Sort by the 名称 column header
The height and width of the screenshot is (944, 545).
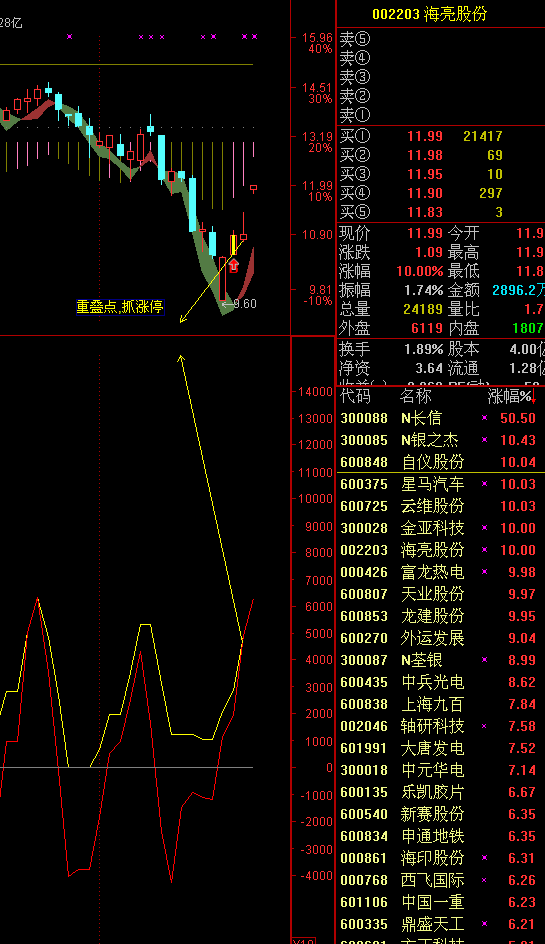(416, 396)
